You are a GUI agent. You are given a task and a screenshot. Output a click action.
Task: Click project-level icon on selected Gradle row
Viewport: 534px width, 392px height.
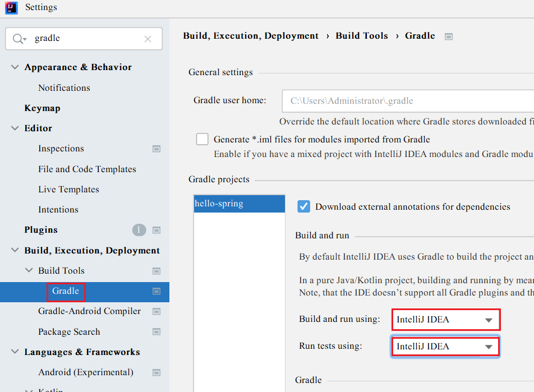point(156,291)
